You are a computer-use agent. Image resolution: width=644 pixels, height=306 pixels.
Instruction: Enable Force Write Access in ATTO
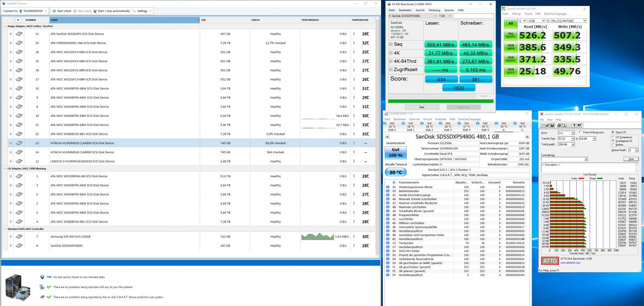click(x=580, y=132)
